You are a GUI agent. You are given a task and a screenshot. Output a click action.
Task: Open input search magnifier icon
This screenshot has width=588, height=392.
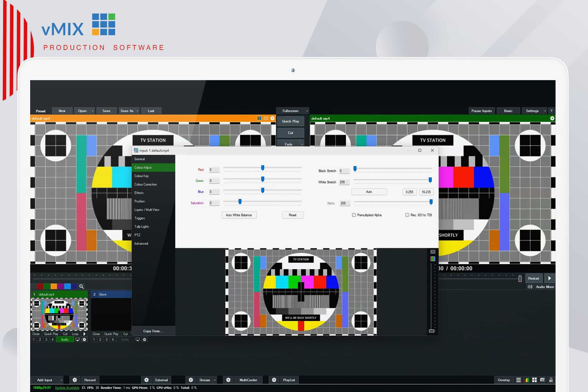[81, 286]
